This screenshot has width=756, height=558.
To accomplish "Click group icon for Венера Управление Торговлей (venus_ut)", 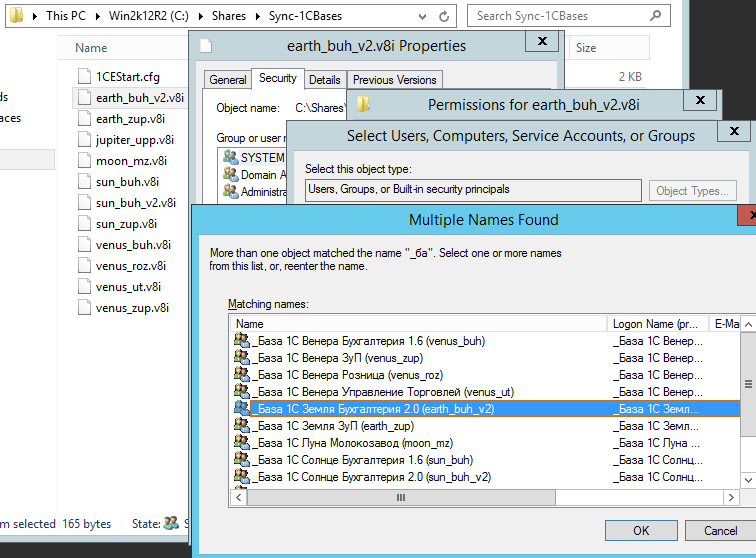I will [242, 391].
